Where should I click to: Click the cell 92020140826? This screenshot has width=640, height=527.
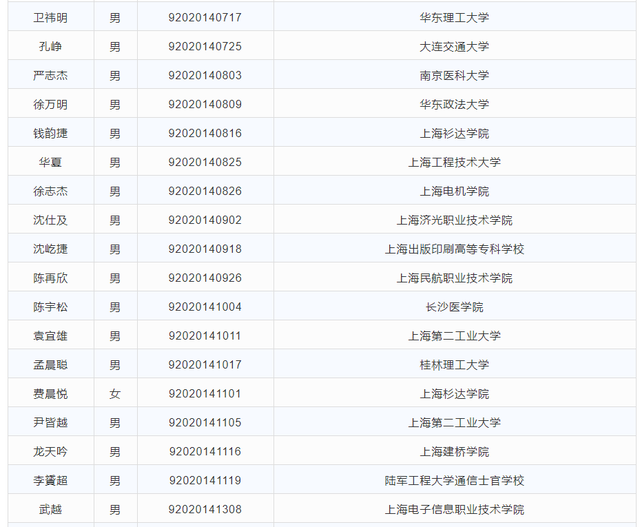(x=205, y=191)
